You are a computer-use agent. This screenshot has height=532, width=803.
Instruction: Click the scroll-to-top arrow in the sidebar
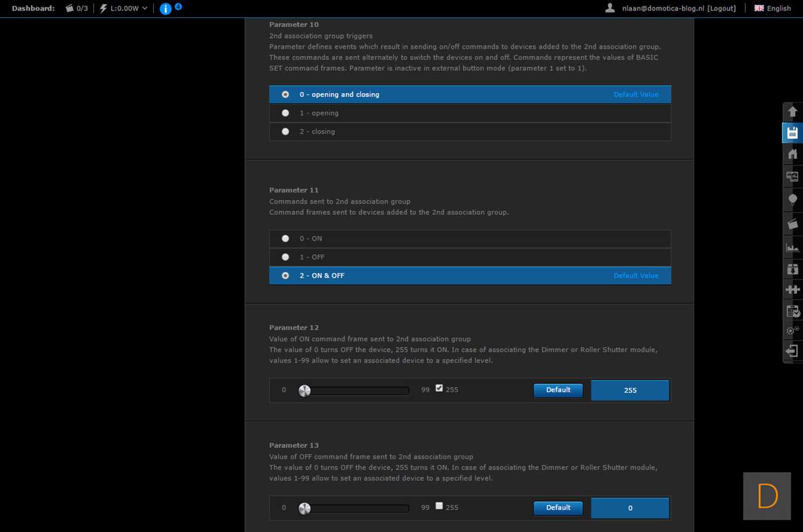click(x=792, y=112)
